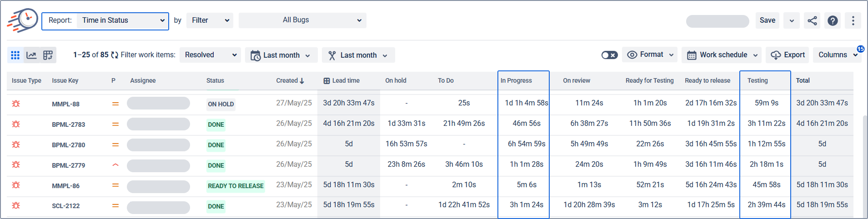The width and height of the screenshot is (868, 219).
Task: Click the In Progress column header
Action: [516, 80]
